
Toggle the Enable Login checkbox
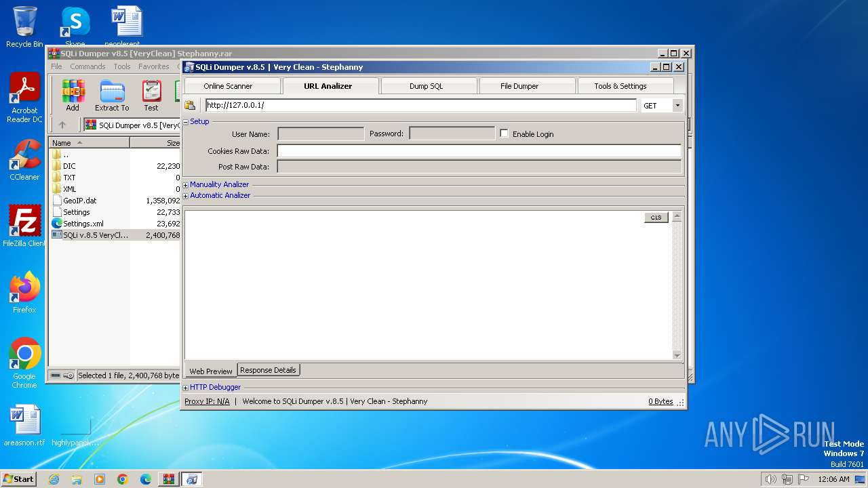click(x=504, y=134)
